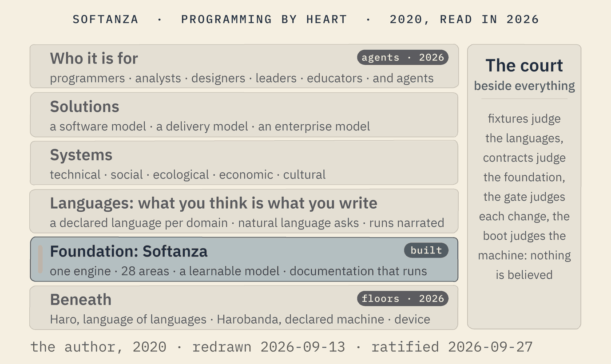Click the "redrawn 2026-09-13" footer date

[269, 347]
